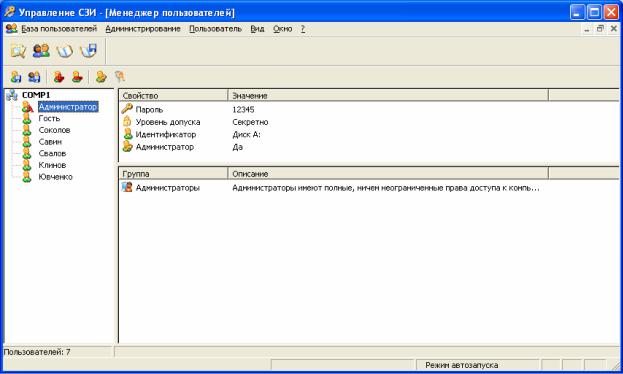623x374 pixels.
Task: Click the icon beside the Администратор property row
Action: (127, 147)
